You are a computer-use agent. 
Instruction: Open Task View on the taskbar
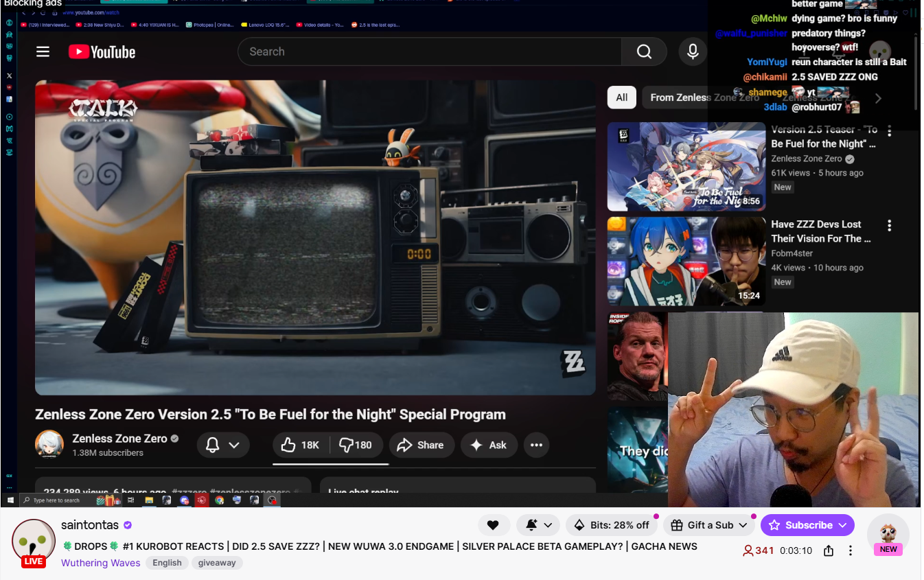[x=130, y=500]
